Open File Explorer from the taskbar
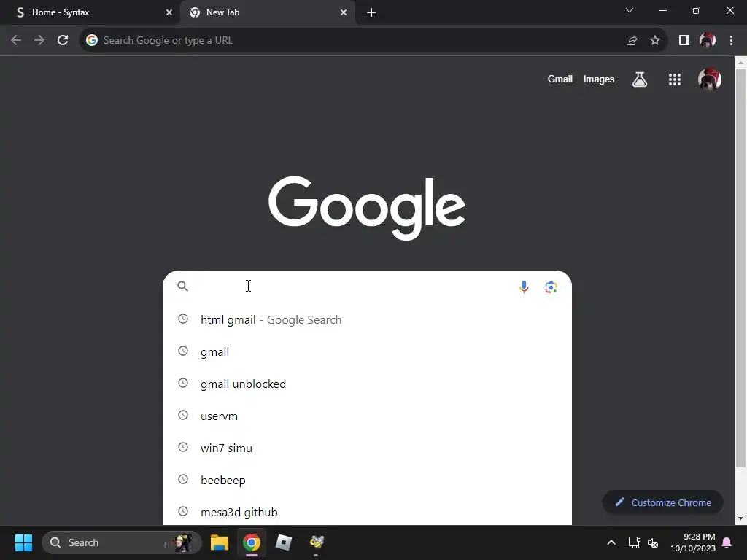Image resolution: width=747 pixels, height=560 pixels. click(x=220, y=542)
